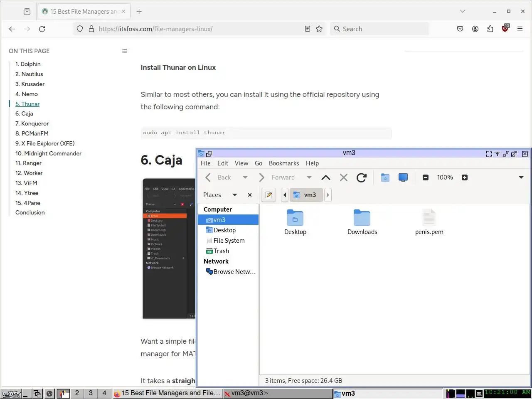Open Firefox tab history folder icon

(27, 12)
